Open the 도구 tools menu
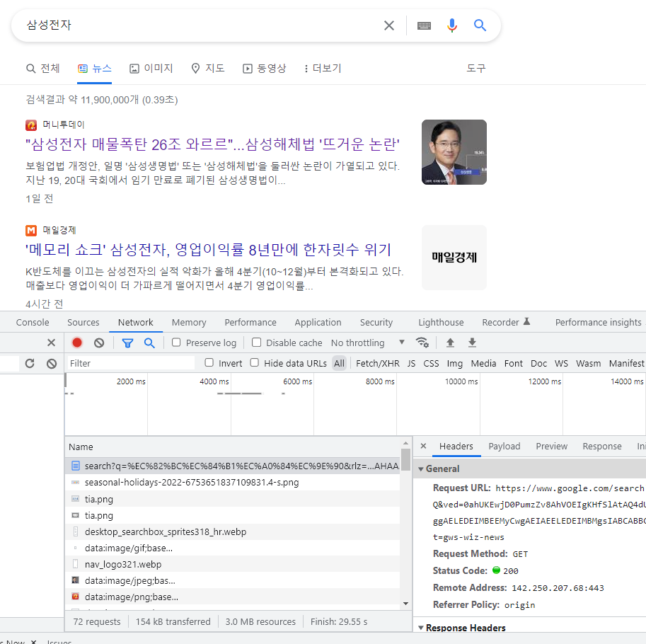This screenshot has height=644, width=646. click(x=476, y=69)
